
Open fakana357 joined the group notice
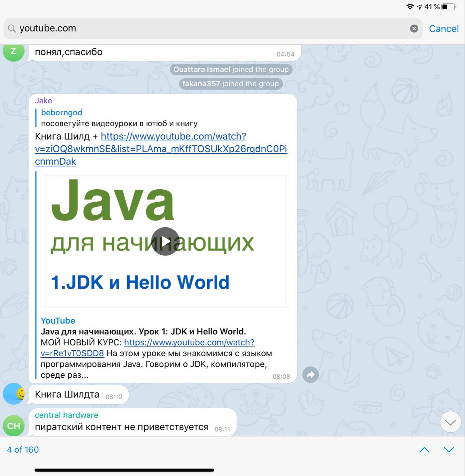click(231, 84)
